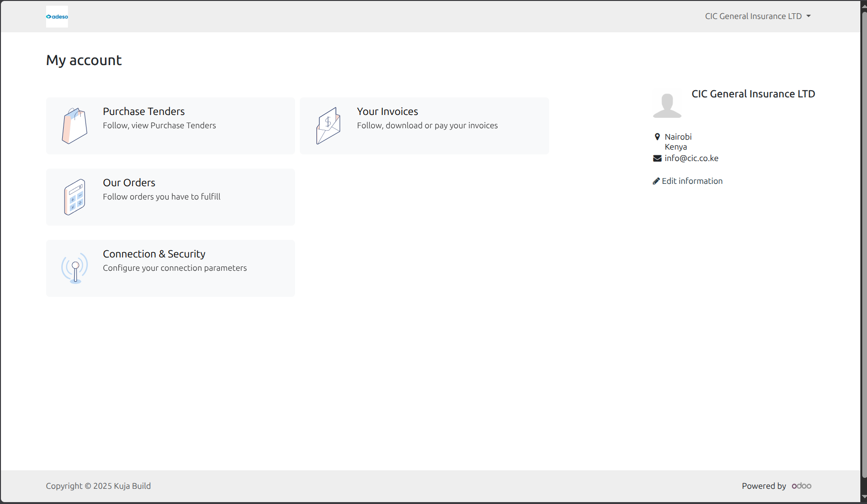Click the scrollbar down arrow
Screen dimensions: 867x504
864,497
